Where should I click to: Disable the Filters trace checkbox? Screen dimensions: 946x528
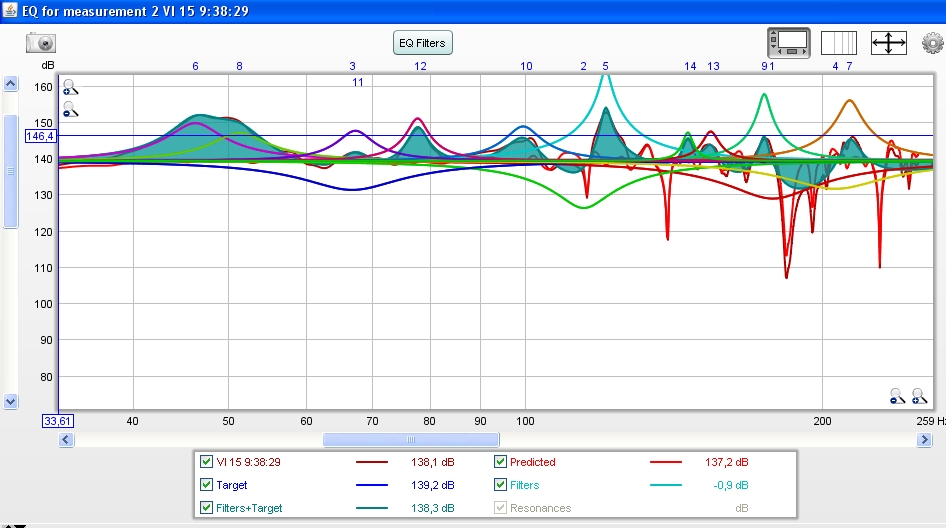tap(500, 485)
